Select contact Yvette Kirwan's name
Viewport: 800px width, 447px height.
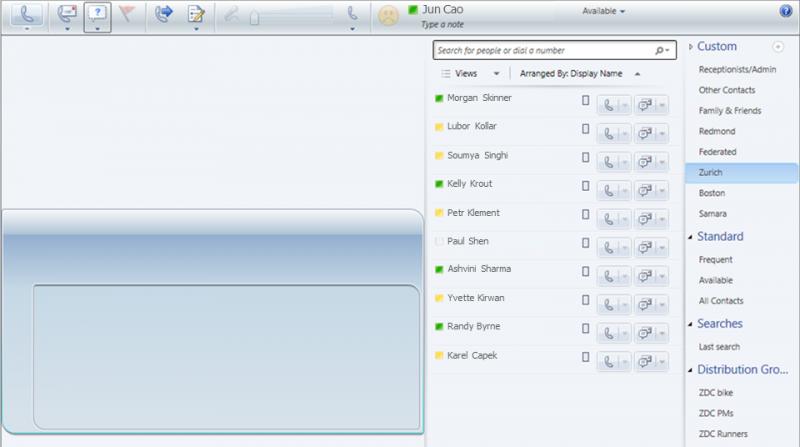pyautogui.click(x=476, y=298)
